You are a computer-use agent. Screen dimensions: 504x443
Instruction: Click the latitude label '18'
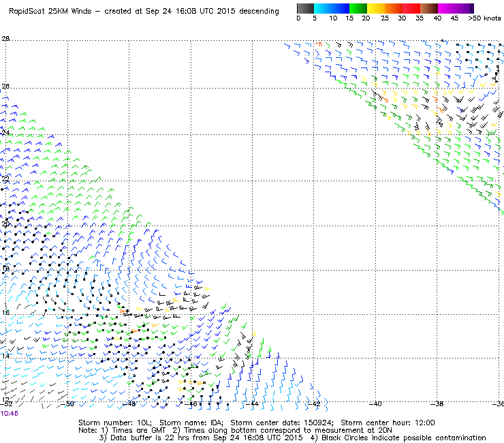[5, 269]
